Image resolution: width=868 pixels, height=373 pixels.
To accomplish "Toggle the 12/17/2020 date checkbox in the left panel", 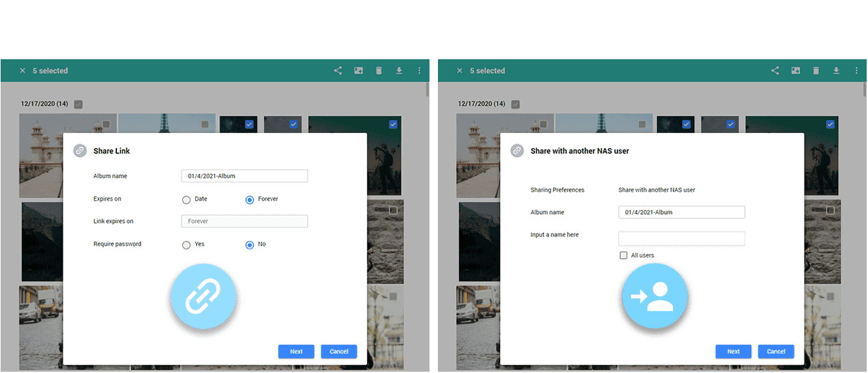I will pyautogui.click(x=78, y=104).
